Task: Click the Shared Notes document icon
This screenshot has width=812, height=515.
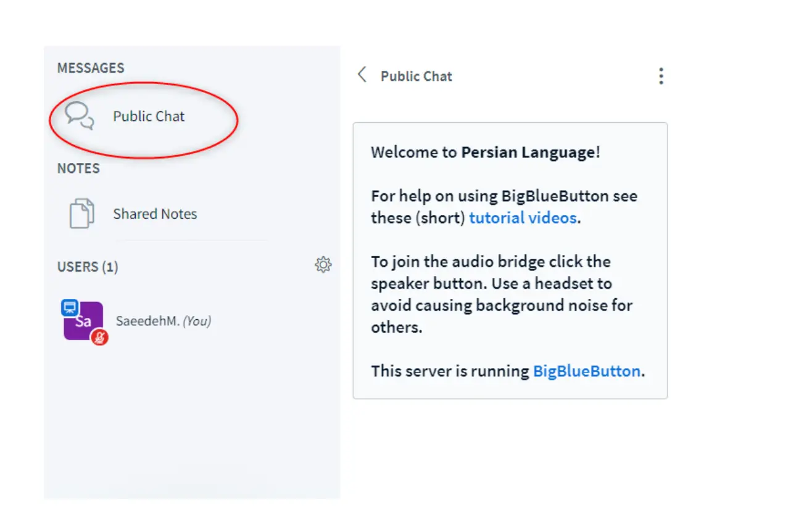Action: [x=81, y=214]
